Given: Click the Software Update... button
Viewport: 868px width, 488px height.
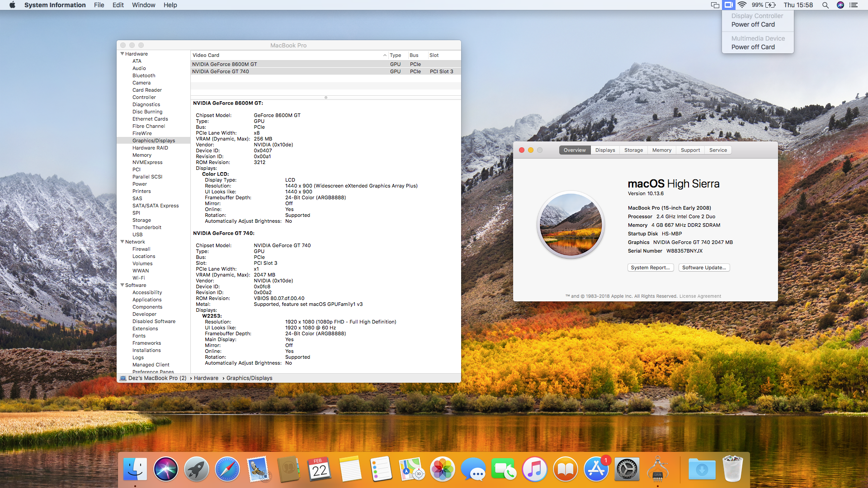Looking at the screenshot, I should pyautogui.click(x=704, y=267).
